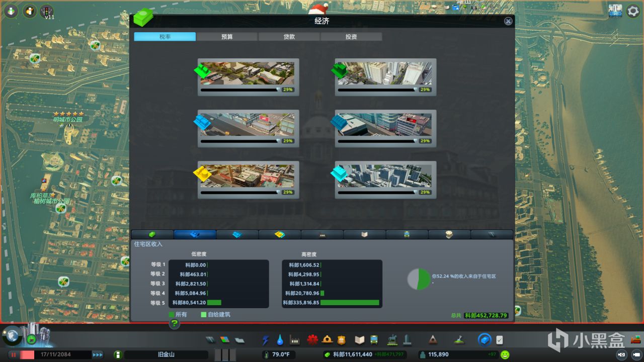Screen dimensions: 644x362
Task: Adjust high-density residential tax slider
Action: point(378,89)
